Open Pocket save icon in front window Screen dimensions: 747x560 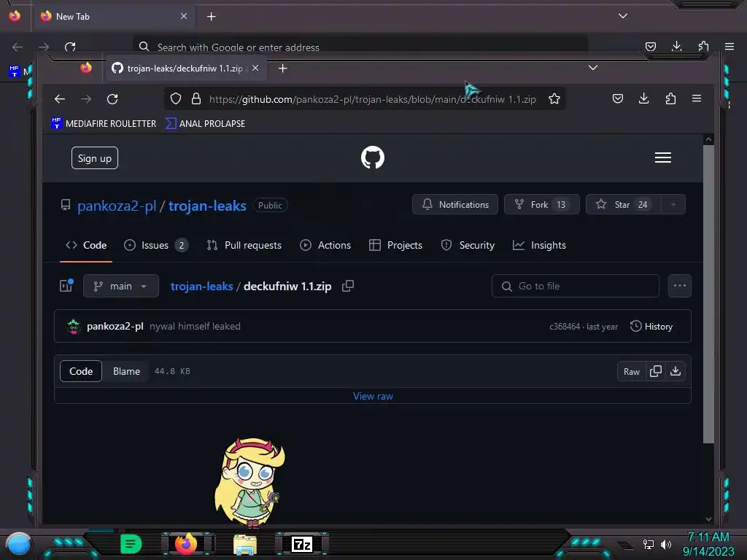pos(618,98)
